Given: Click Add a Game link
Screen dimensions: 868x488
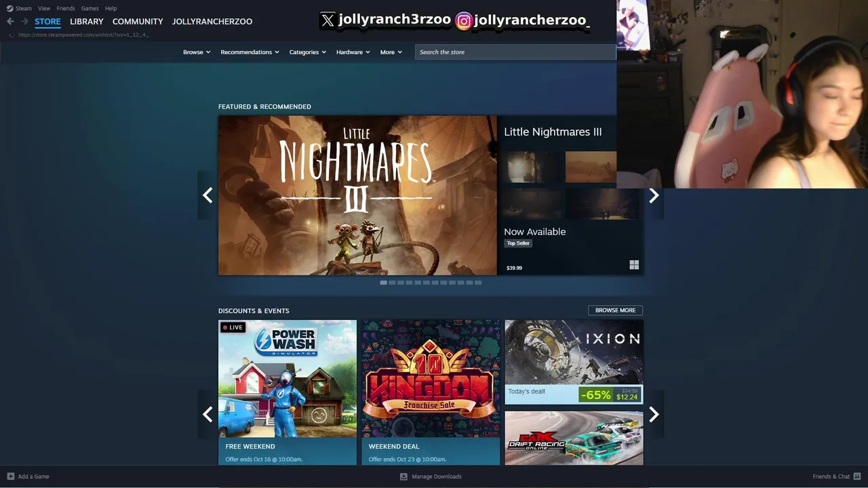Looking at the screenshot, I should [33, 476].
